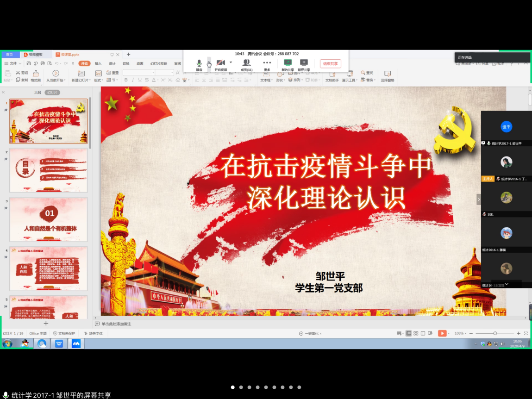Mute the microphone in Tencent Meeting toolbar
The height and width of the screenshot is (399, 532).
pyautogui.click(x=199, y=64)
